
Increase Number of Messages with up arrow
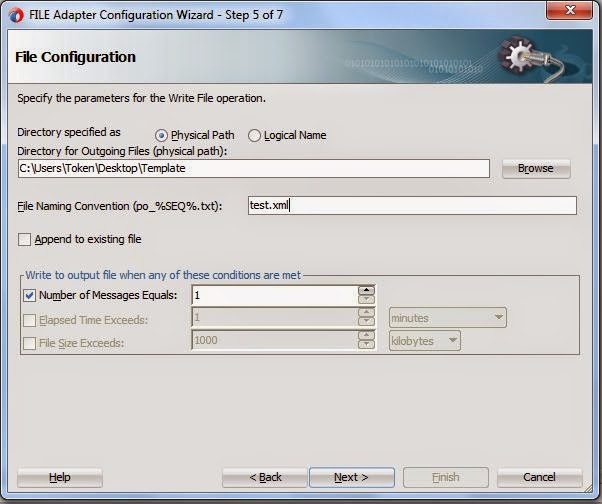tap(366, 290)
